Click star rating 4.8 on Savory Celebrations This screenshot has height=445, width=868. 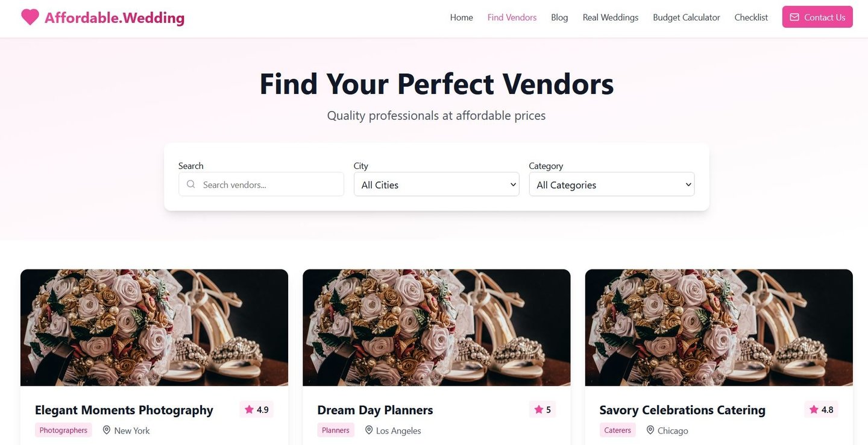(821, 409)
